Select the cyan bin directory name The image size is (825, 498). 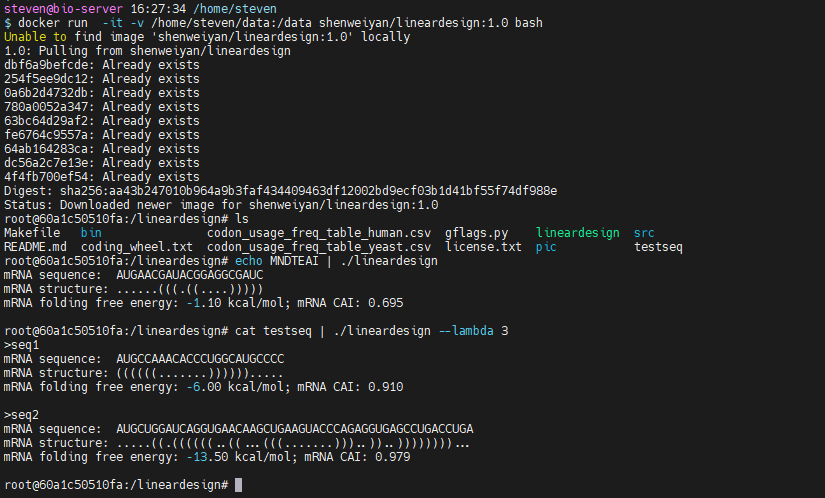click(91, 232)
